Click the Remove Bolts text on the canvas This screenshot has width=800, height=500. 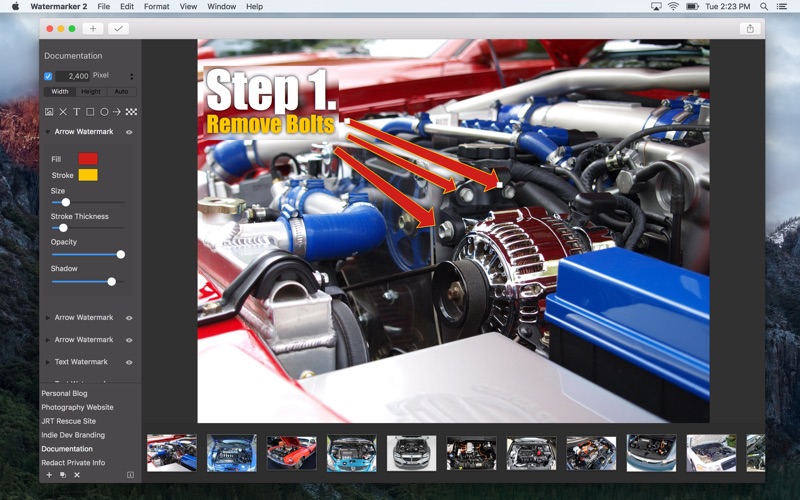tap(270, 124)
